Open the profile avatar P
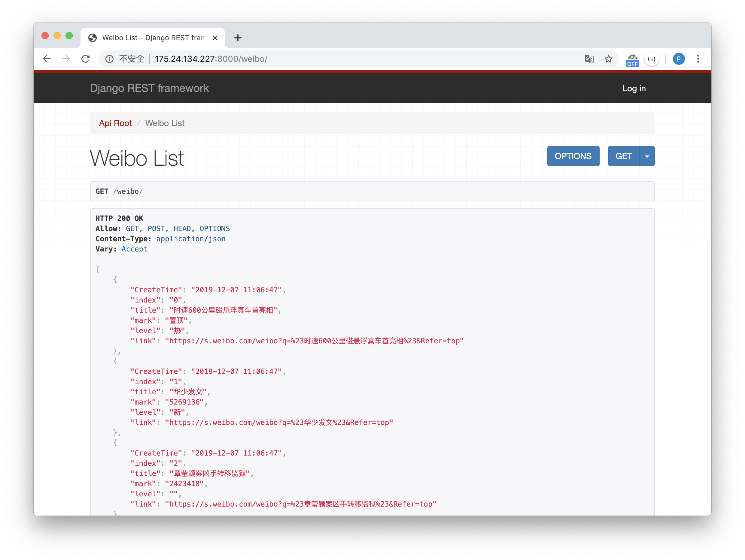This screenshot has width=745, height=560. coord(678,59)
